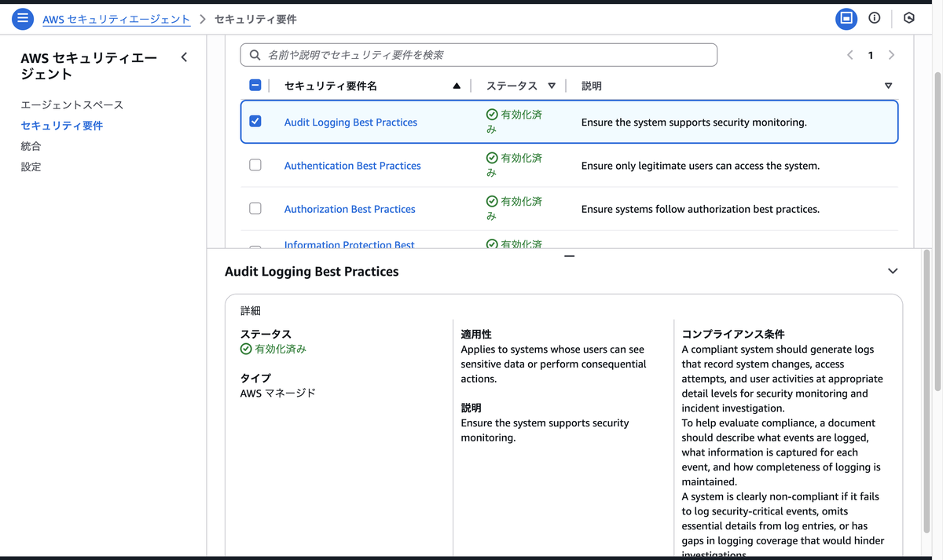Collapse the Audit Logging details panel chevron
Viewport: 943px width, 560px height.
point(893,271)
